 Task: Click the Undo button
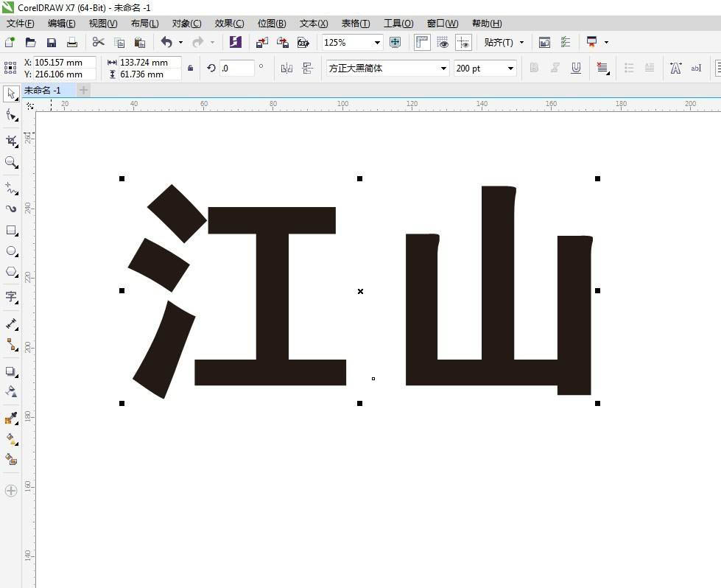pyautogui.click(x=168, y=42)
